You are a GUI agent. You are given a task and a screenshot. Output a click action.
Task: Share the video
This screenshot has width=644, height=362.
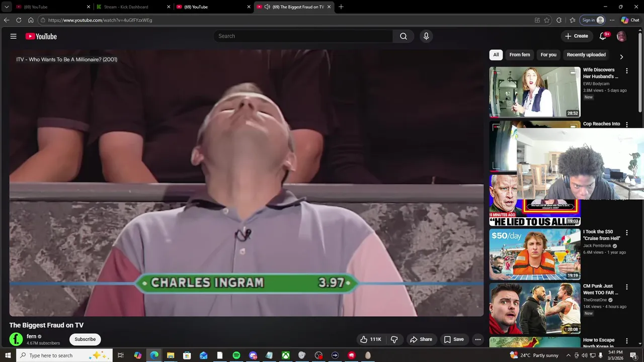tap(421, 339)
